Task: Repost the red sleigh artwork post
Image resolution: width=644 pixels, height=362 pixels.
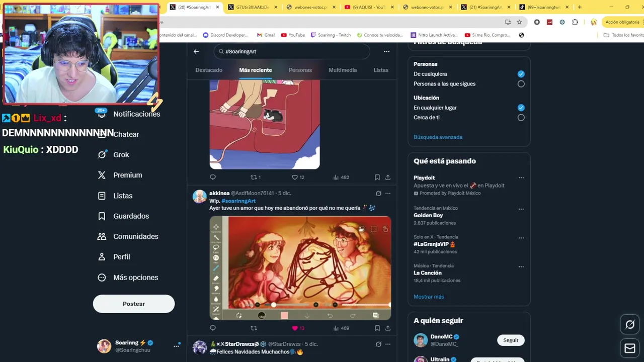Action: [x=256, y=177]
